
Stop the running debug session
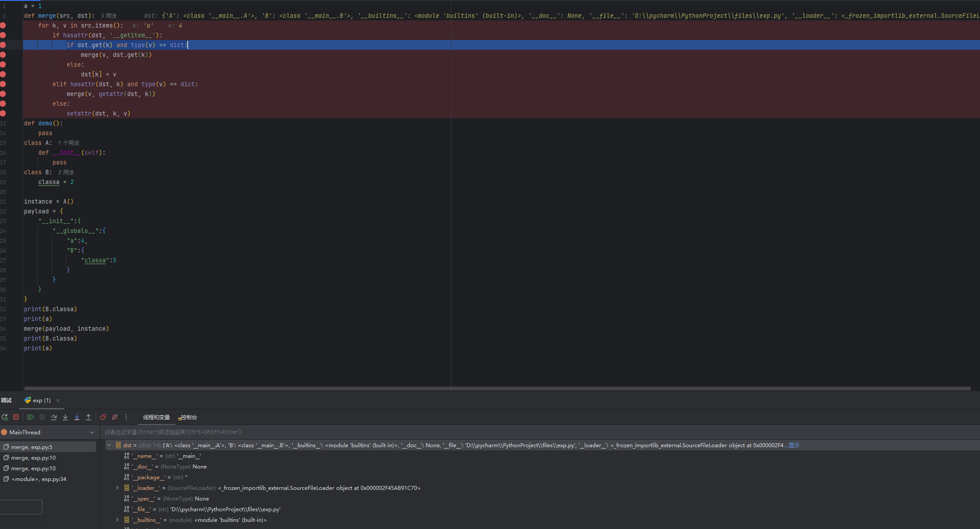tap(16, 417)
